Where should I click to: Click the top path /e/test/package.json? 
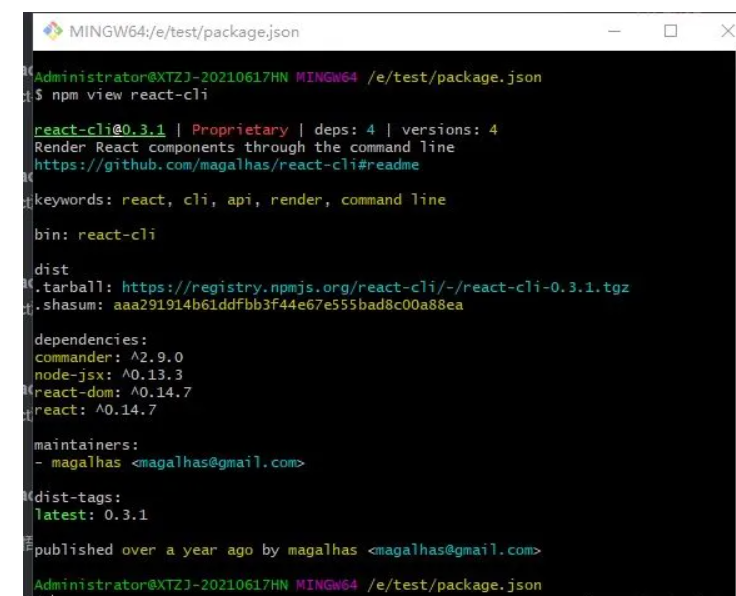click(454, 77)
